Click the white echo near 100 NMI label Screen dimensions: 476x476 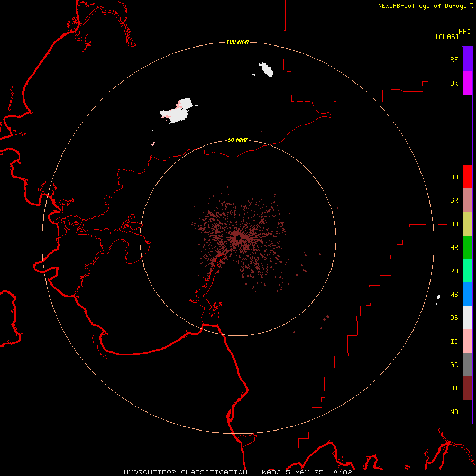(267, 69)
